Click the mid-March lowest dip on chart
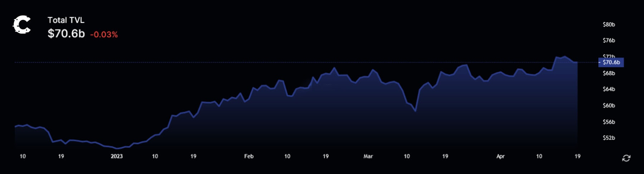The image size is (644, 174). [415, 111]
